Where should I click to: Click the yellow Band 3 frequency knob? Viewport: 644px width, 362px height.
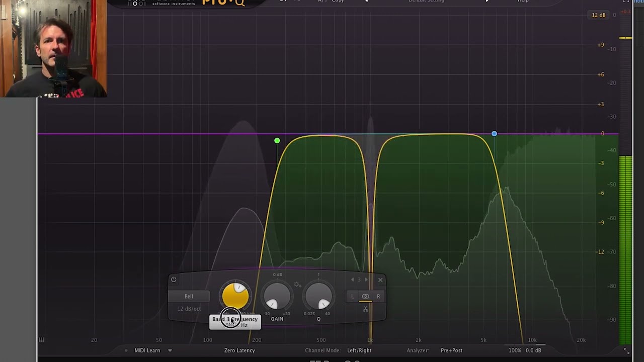tap(235, 296)
